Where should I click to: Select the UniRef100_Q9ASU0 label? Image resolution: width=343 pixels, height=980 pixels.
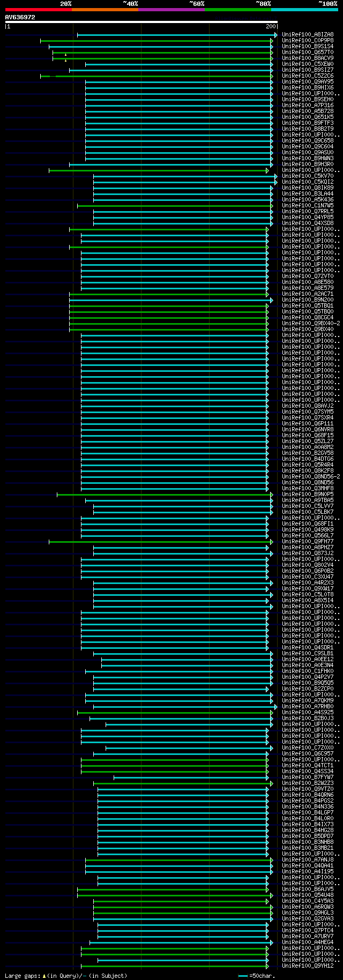[308, 153]
